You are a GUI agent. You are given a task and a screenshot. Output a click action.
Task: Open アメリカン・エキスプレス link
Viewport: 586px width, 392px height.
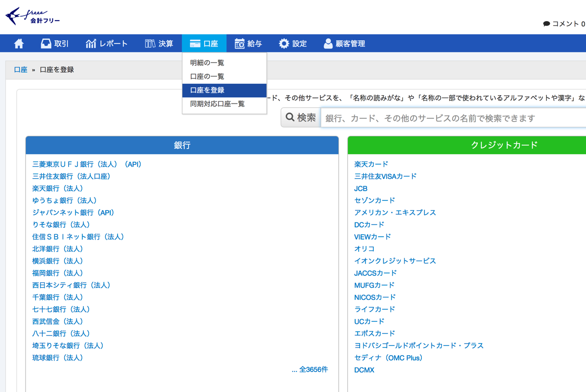tap(395, 213)
